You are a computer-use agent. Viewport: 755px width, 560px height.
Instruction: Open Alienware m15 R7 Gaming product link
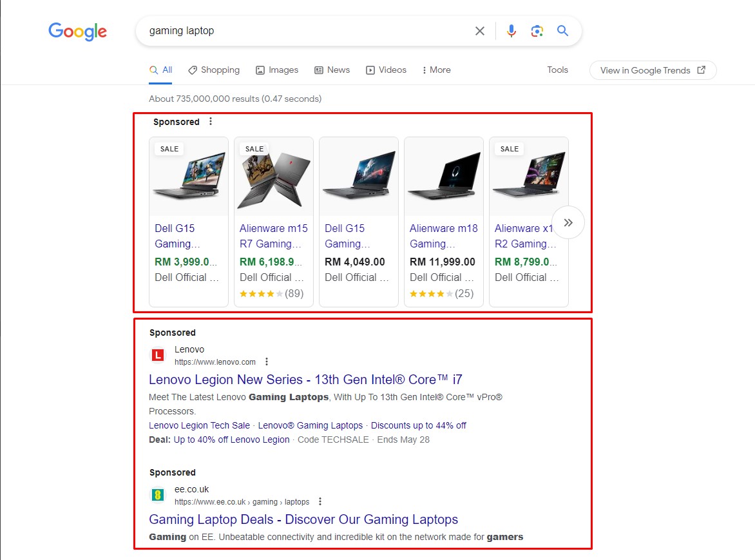[x=274, y=236]
